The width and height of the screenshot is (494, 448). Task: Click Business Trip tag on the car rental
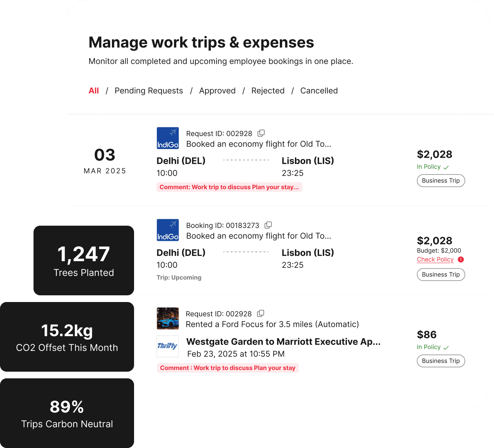tap(441, 361)
